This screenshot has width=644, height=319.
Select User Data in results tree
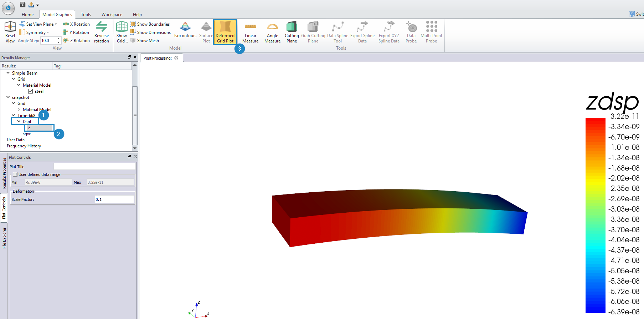click(16, 140)
